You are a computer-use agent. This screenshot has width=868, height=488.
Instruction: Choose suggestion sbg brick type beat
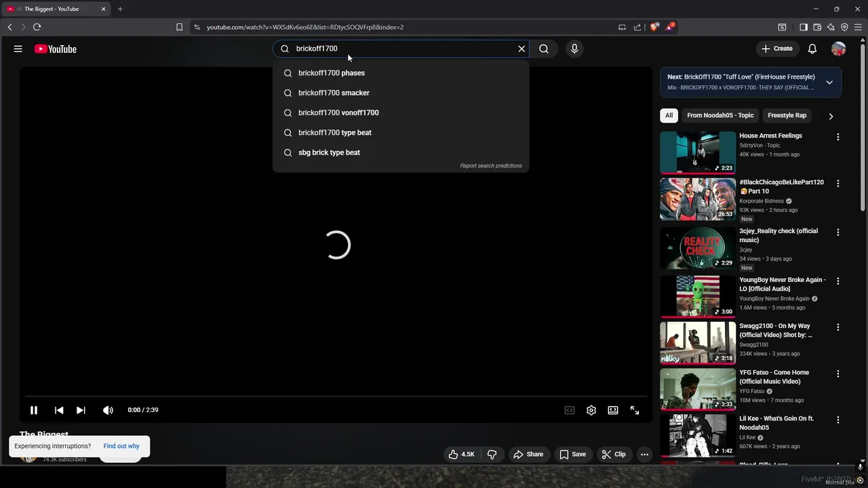[x=401, y=152]
